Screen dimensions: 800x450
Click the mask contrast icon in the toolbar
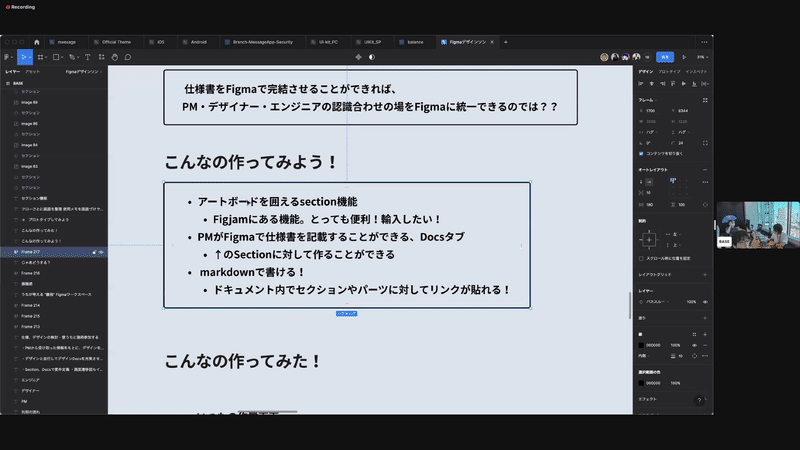pos(372,57)
